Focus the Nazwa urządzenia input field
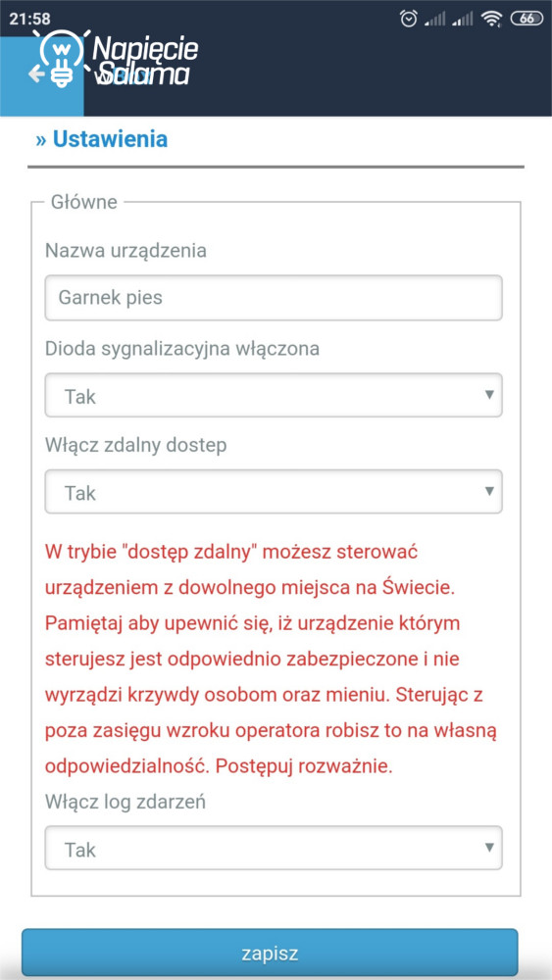Screen dimensions: 552x980 click(x=274, y=298)
